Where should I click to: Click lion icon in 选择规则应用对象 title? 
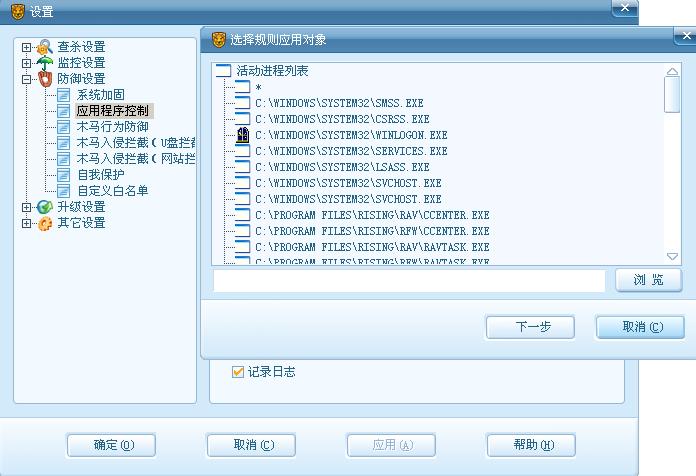coord(218,40)
